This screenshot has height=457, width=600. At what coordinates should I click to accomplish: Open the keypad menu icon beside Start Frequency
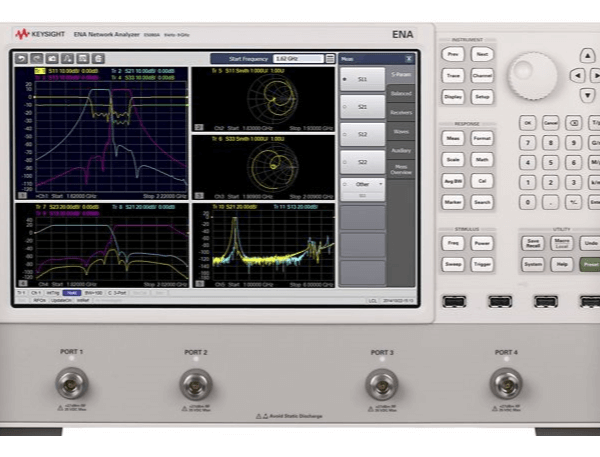point(330,59)
